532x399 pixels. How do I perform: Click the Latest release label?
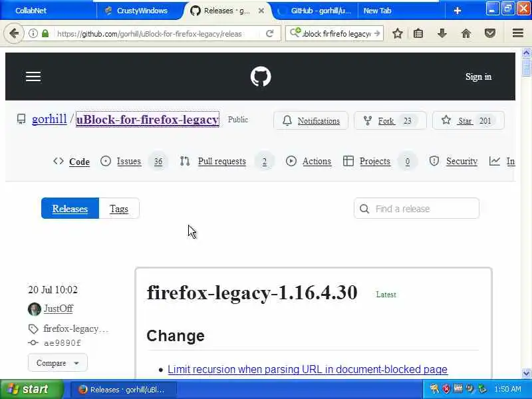coord(386,295)
